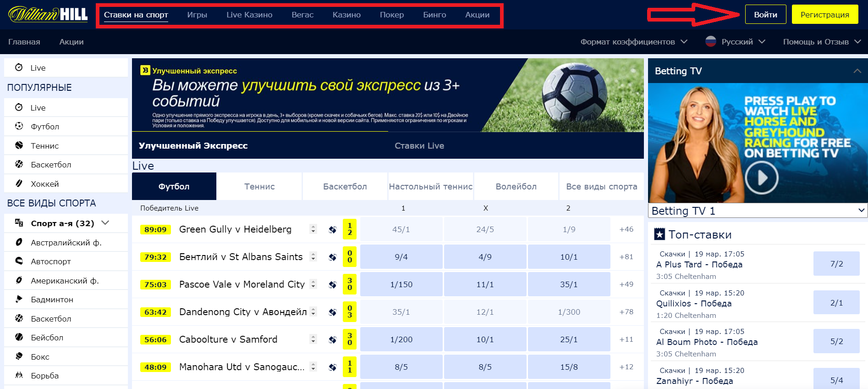The image size is (868, 389).
Task: Expand the Спорт а-я (32) list
Action: coord(105,223)
